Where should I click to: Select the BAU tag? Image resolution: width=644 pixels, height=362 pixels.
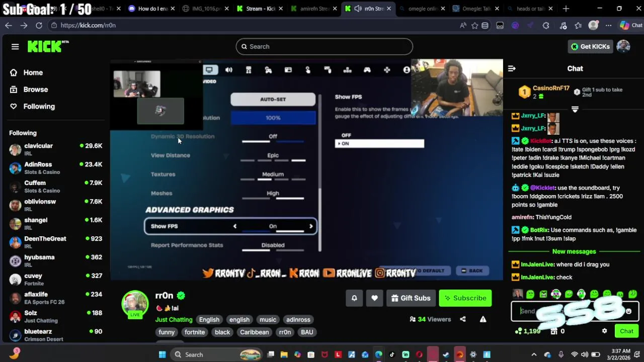[307, 332]
